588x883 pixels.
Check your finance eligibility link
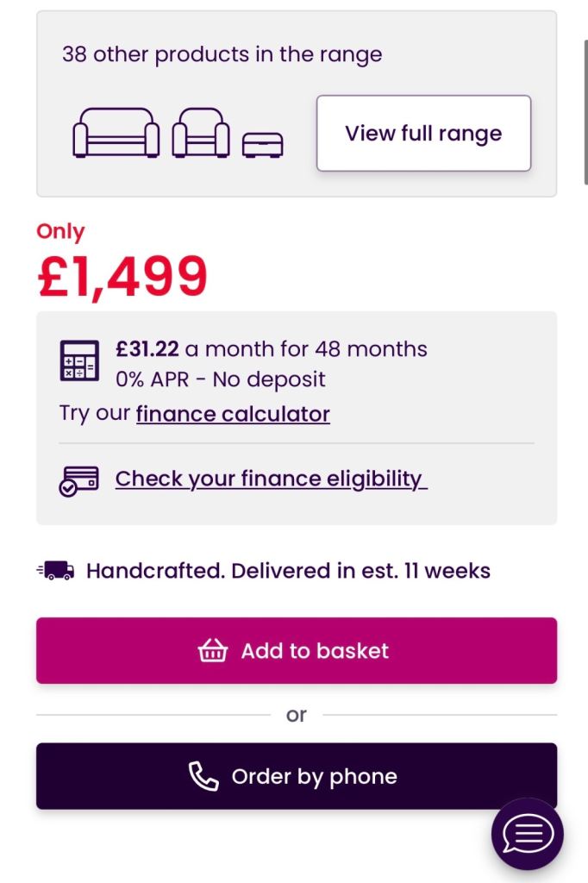click(x=271, y=479)
